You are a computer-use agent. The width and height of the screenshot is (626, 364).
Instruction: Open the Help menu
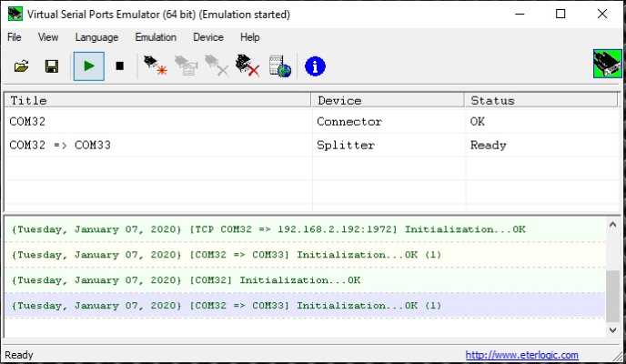coord(250,37)
